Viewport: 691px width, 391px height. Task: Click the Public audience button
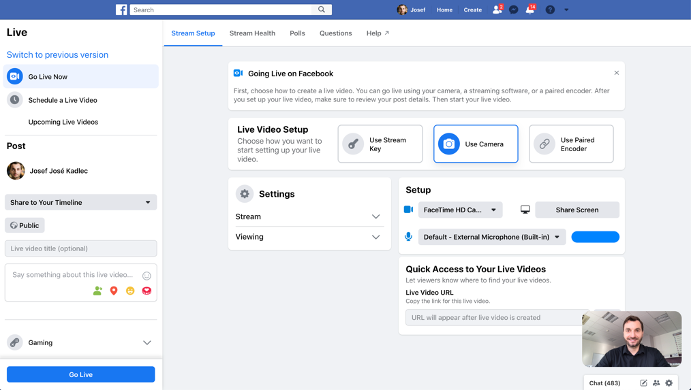tap(25, 225)
